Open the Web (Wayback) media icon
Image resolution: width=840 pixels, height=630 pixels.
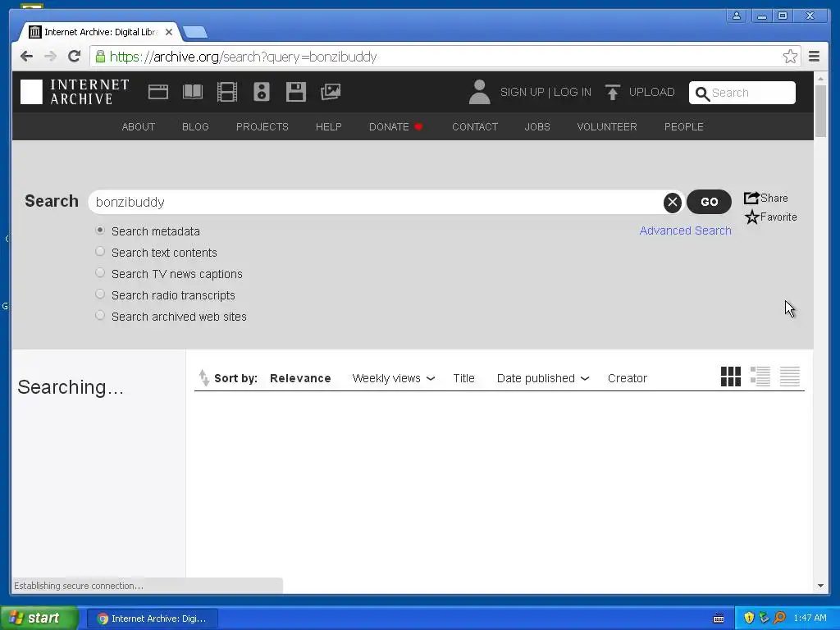[x=158, y=92]
